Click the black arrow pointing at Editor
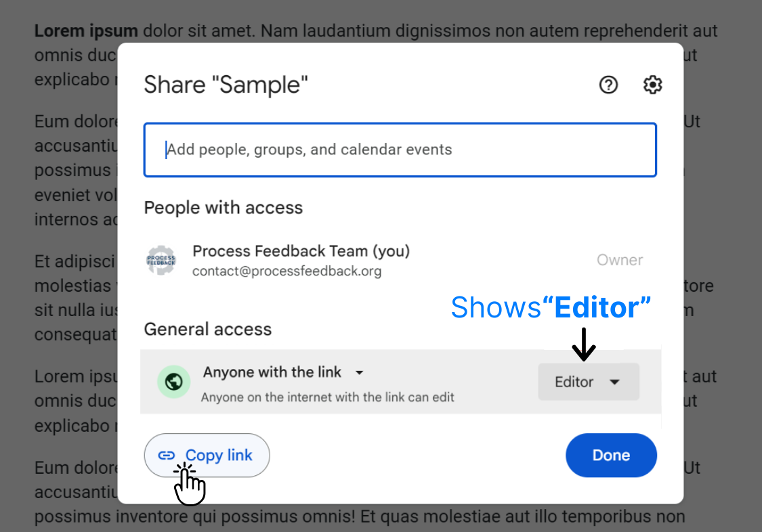Image resolution: width=762 pixels, height=532 pixels. tap(583, 345)
